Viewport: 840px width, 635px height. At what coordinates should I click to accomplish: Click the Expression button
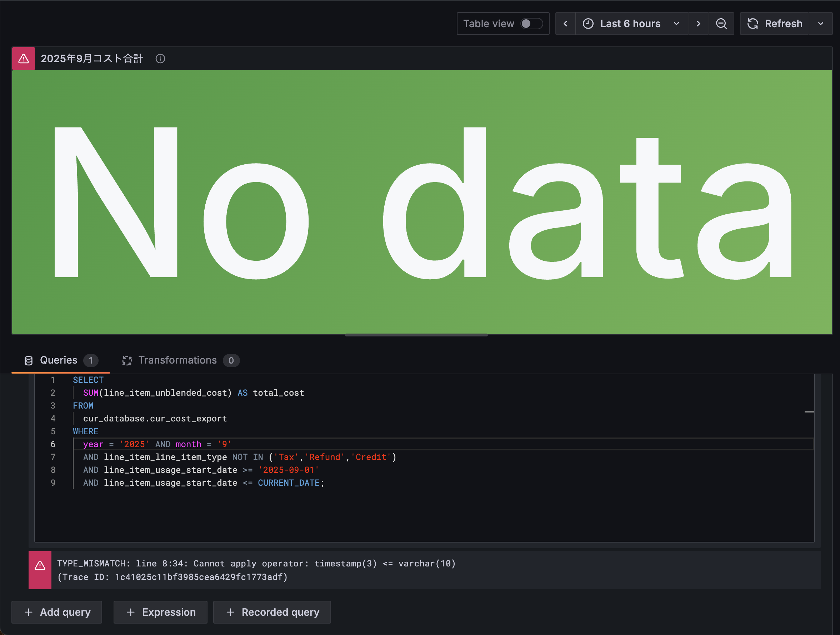161,612
